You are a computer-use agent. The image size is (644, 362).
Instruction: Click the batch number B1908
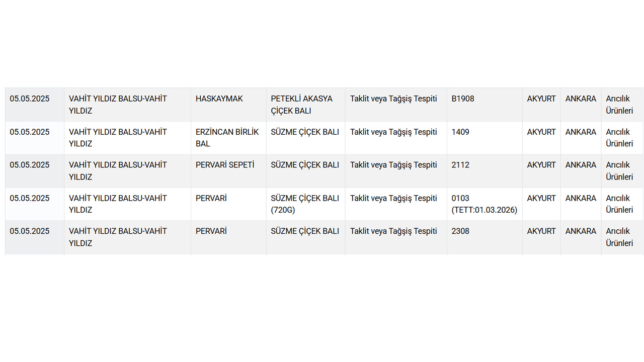(x=463, y=99)
